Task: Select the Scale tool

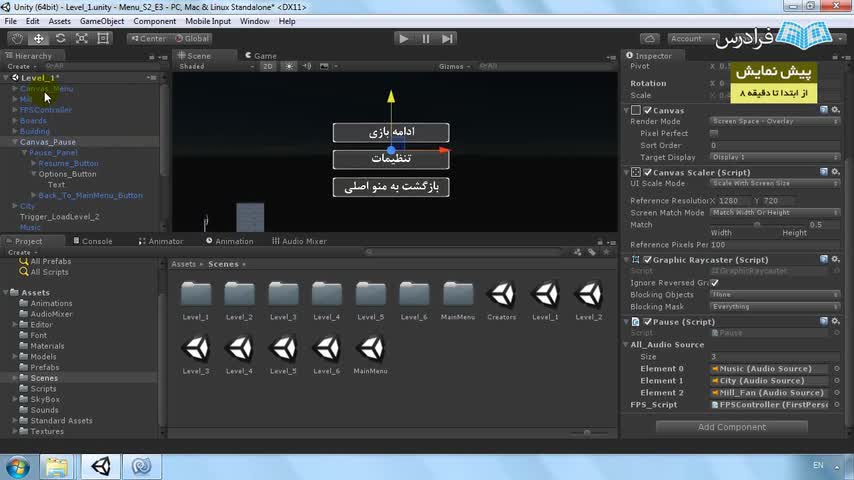Action: click(82, 38)
